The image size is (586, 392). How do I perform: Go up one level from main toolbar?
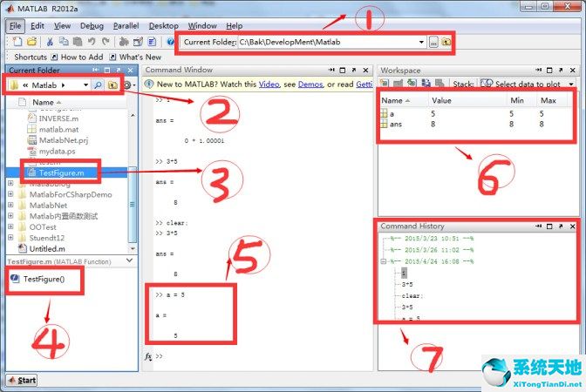446,42
